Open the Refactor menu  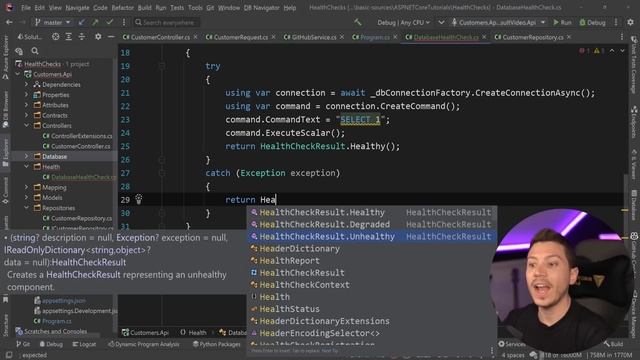(x=122, y=8)
